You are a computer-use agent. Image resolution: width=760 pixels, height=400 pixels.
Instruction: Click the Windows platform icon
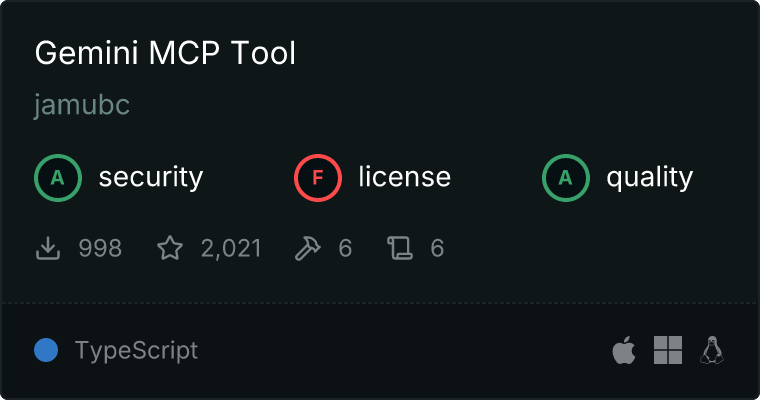tap(668, 350)
